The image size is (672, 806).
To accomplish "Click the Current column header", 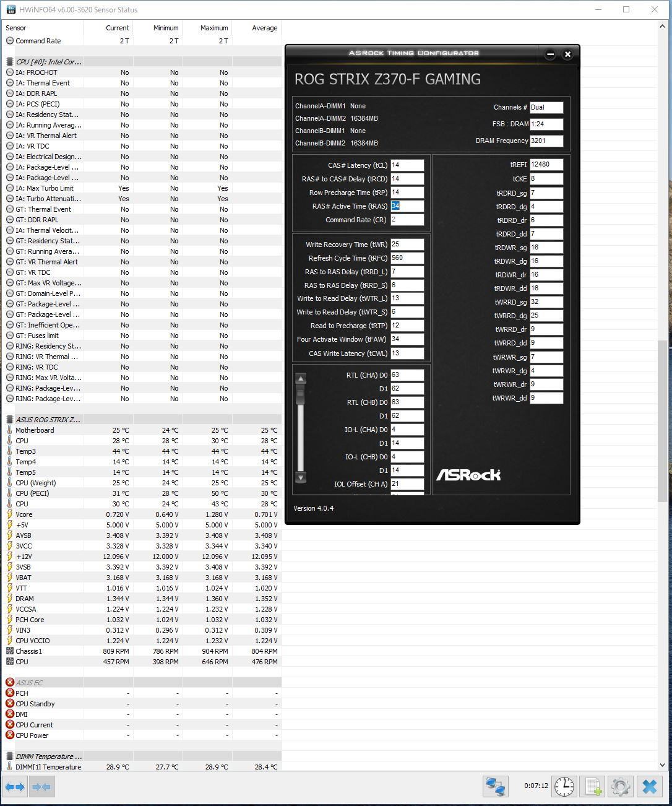I will click(108, 28).
